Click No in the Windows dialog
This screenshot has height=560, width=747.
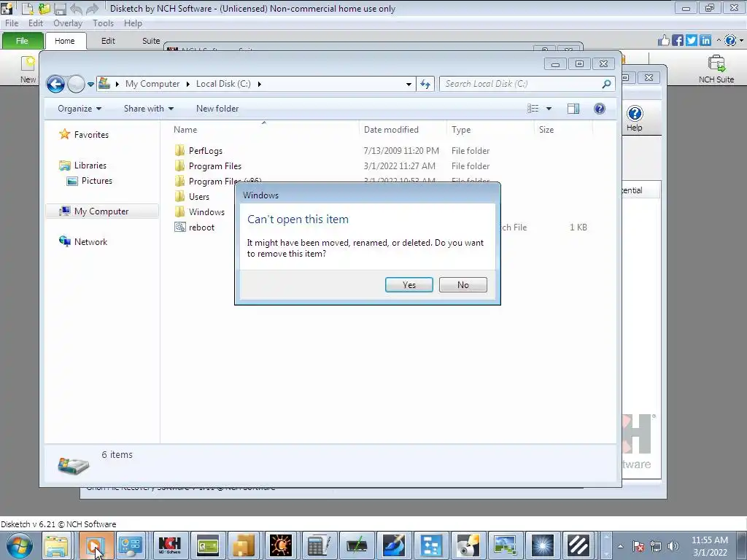[462, 285]
